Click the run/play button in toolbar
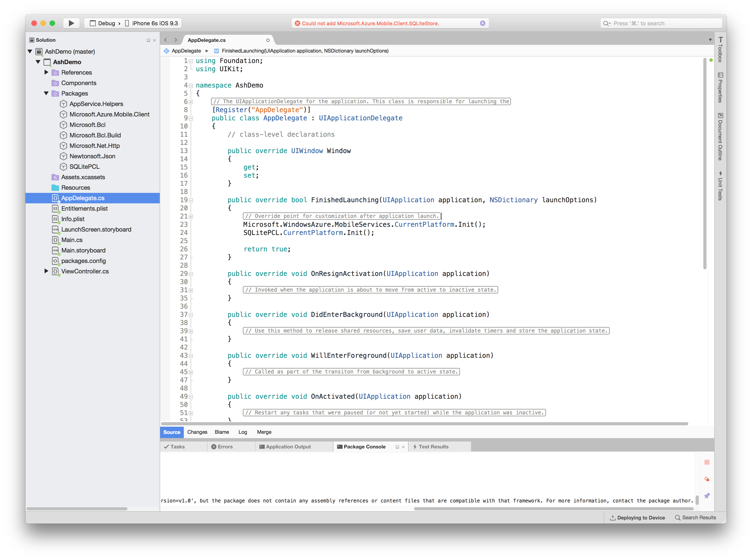 click(x=70, y=23)
